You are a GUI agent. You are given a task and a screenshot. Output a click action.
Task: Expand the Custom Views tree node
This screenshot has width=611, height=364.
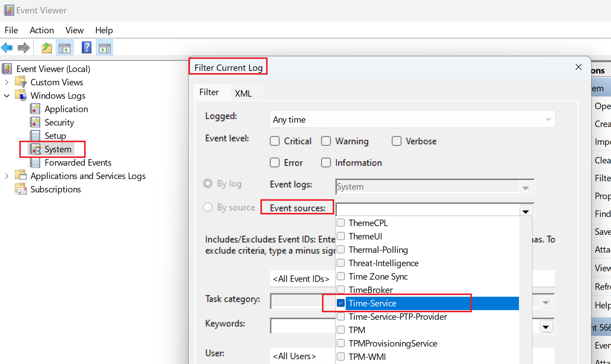(x=7, y=82)
